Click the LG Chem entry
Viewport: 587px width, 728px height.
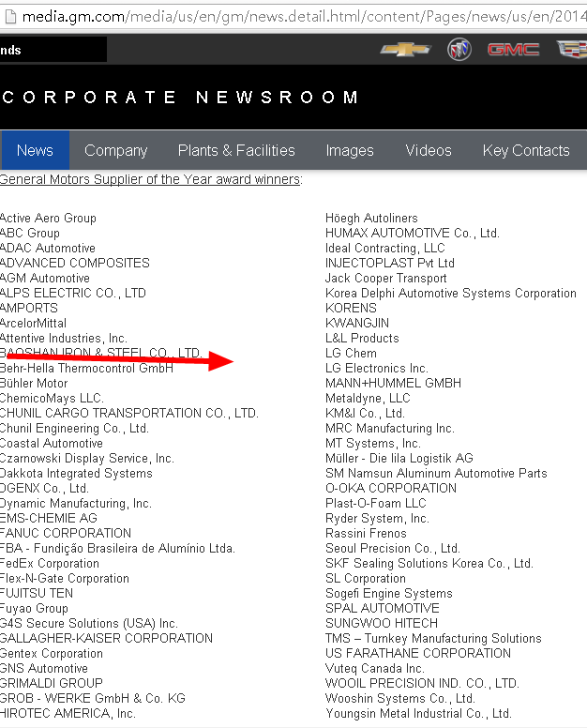pyautogui.click(x=351, y=353)
